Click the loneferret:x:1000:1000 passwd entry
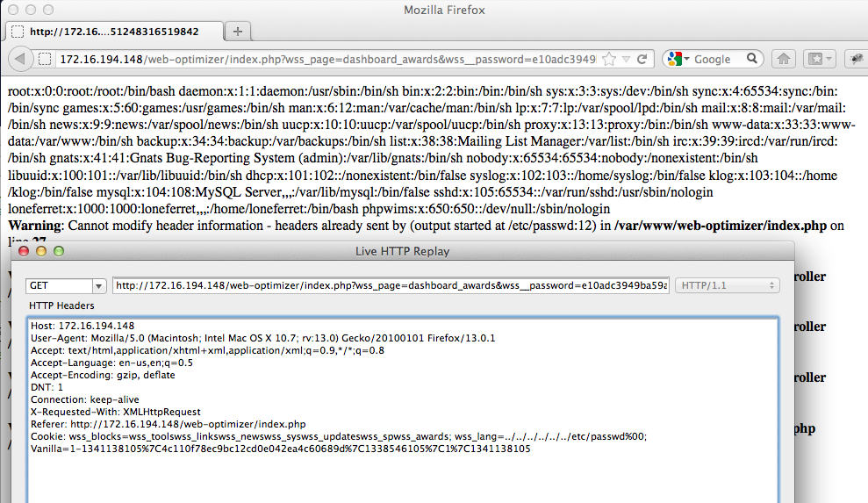Viewport: 868px width, 503px height. [183, 209]
